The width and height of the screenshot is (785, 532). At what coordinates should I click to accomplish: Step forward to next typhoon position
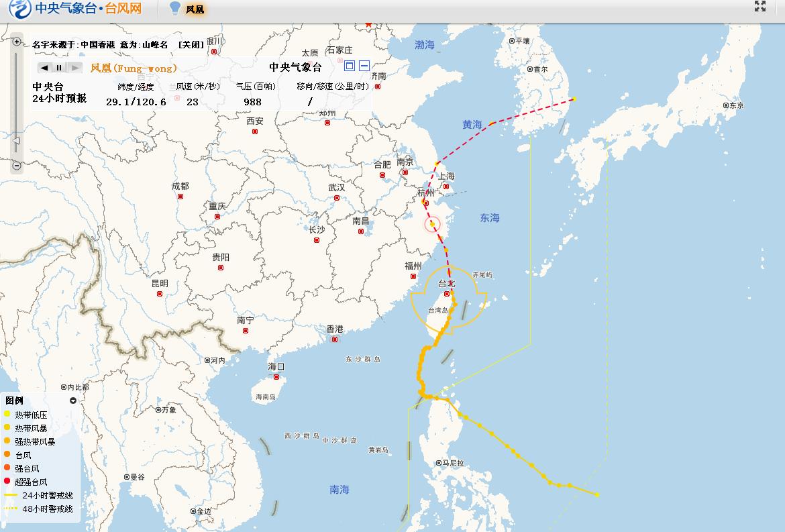[x=74, y=68]
